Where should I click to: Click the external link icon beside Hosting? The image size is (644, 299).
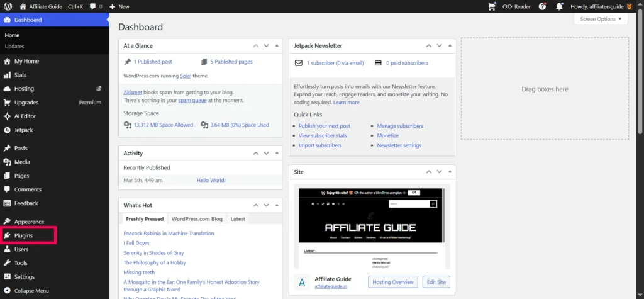98,89
